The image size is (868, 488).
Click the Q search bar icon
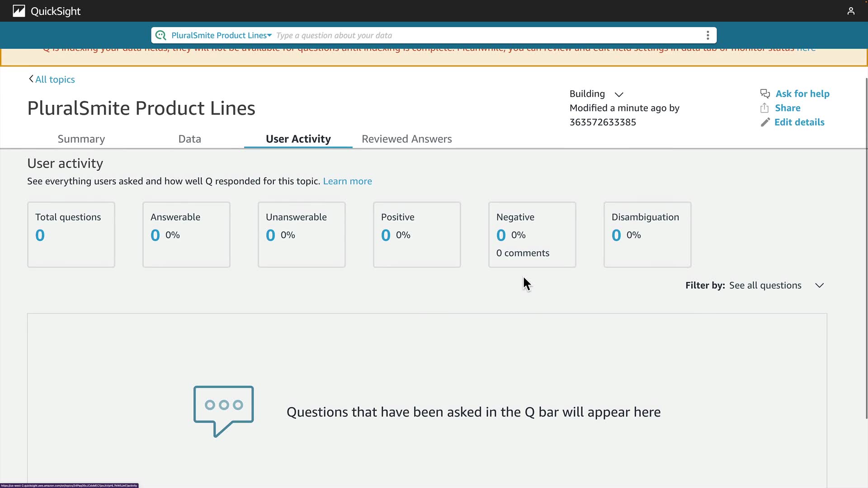pos(160,35)
